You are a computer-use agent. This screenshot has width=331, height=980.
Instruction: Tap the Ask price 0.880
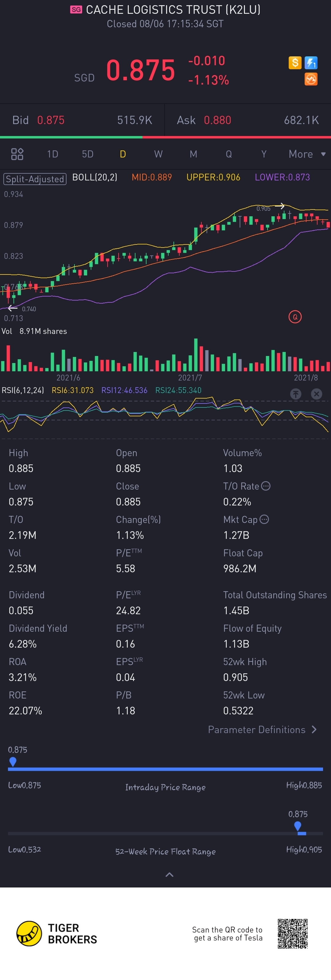[x=218, y=120]
